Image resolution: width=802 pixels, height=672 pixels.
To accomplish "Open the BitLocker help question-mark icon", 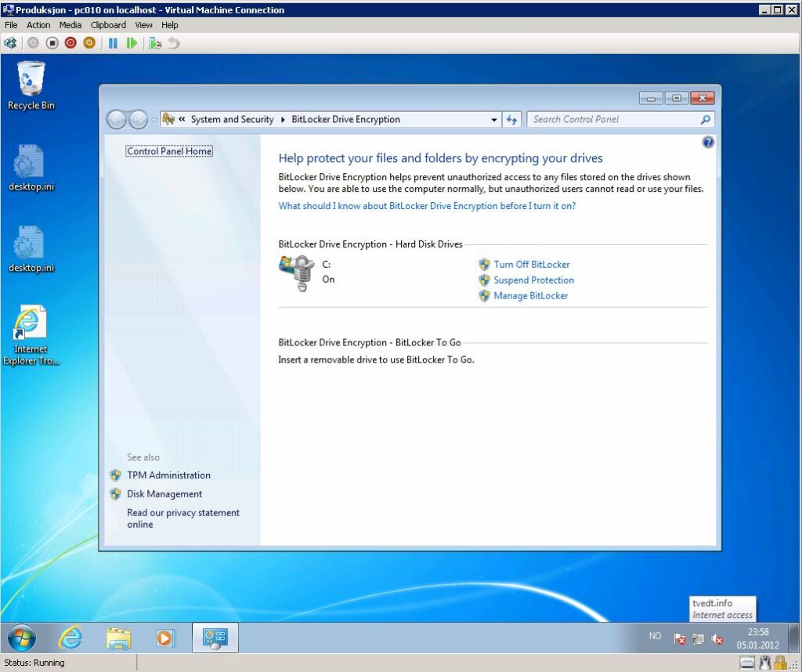I will coord(708,142).
